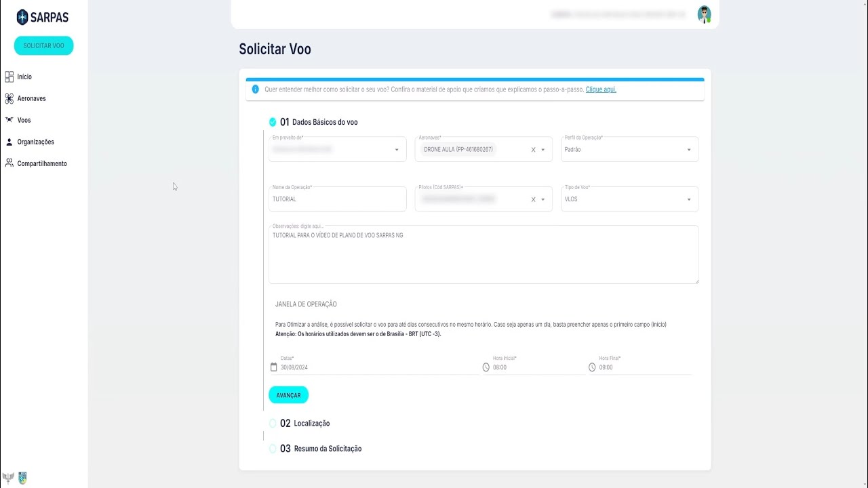
Task: Click the Nome da Operação text field
Action: [x=337, y=199]
